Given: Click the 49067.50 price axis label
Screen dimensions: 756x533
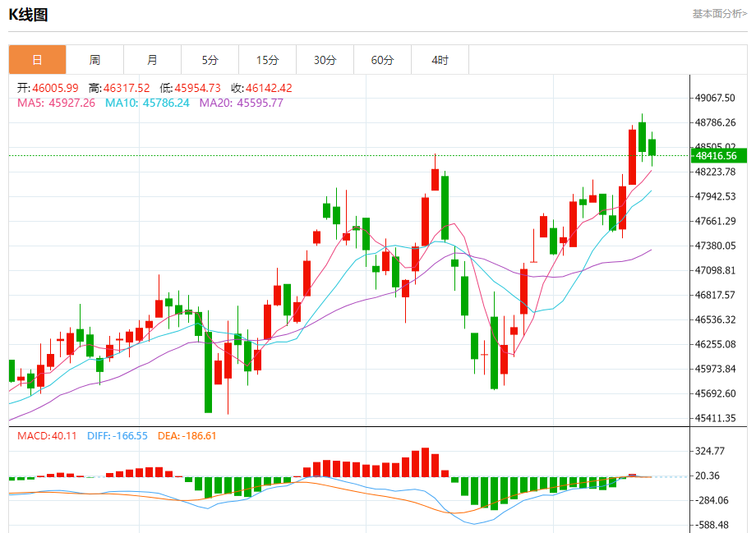Looking at the screenshot, I should click(x=715, y=98).
